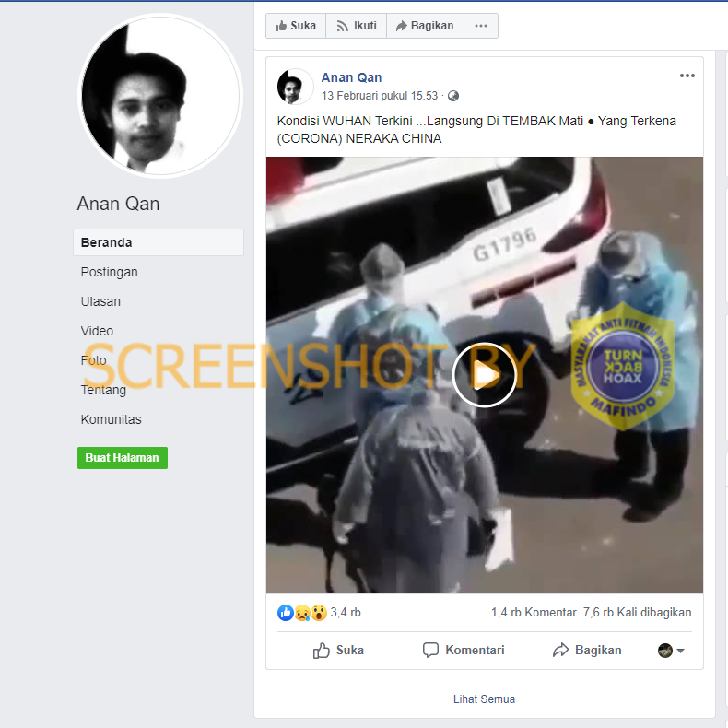
Task: Open the post options three-dots menu
Action: click(x=687, y=76)
